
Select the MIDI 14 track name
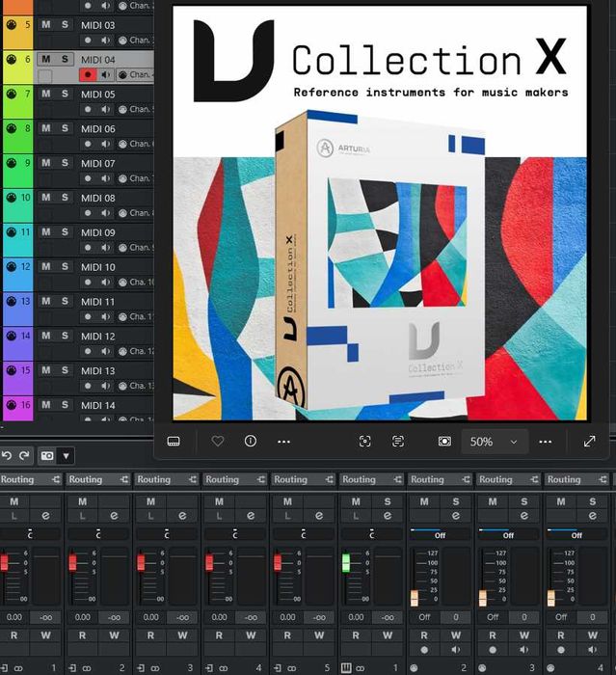pyautogui.click(x=98, y=406)
